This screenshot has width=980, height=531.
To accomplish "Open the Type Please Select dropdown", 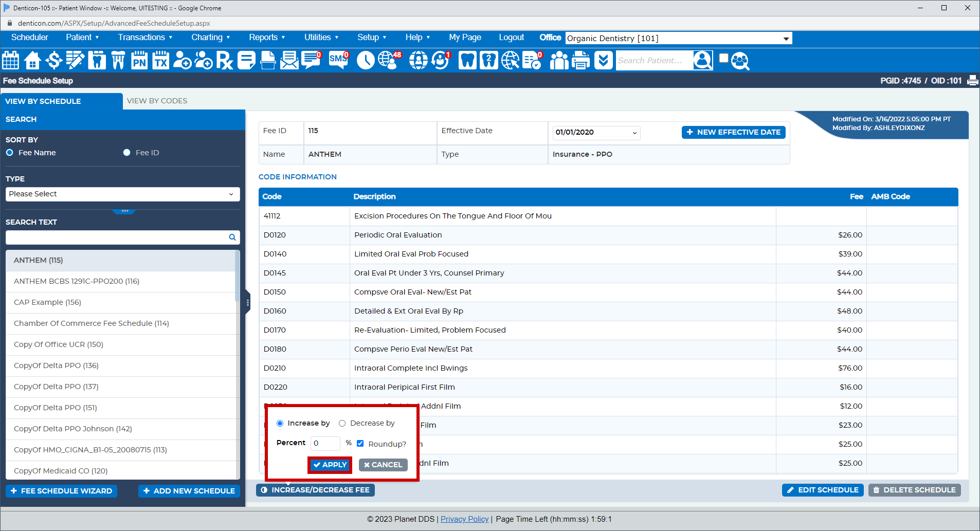I will 122,194.
